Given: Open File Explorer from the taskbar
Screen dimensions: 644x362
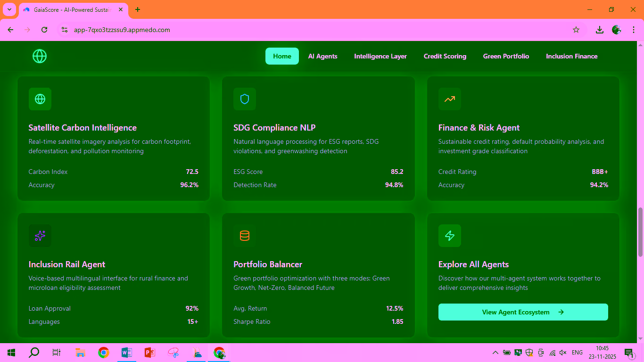Looking at the screenshot, I should coord(80,353).
